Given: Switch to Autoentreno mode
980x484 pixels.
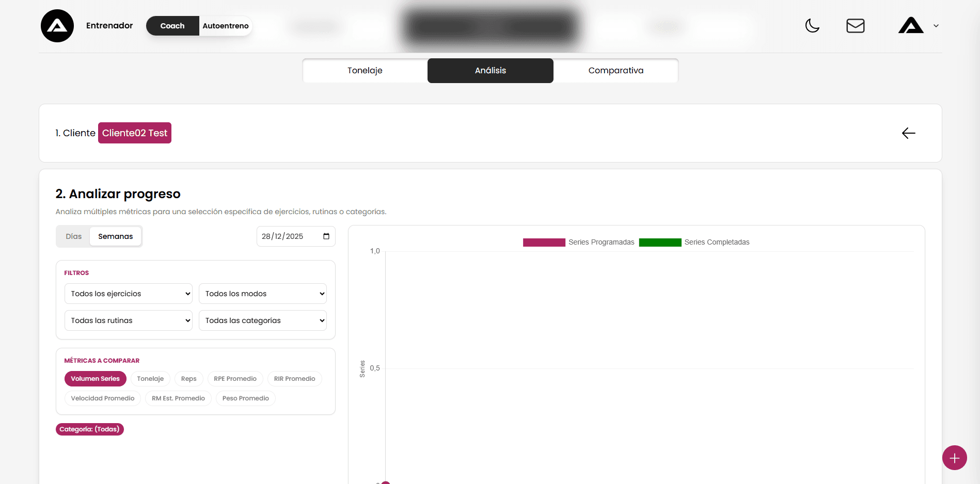Looking at the screenshot, I should (x=225, y=26).
